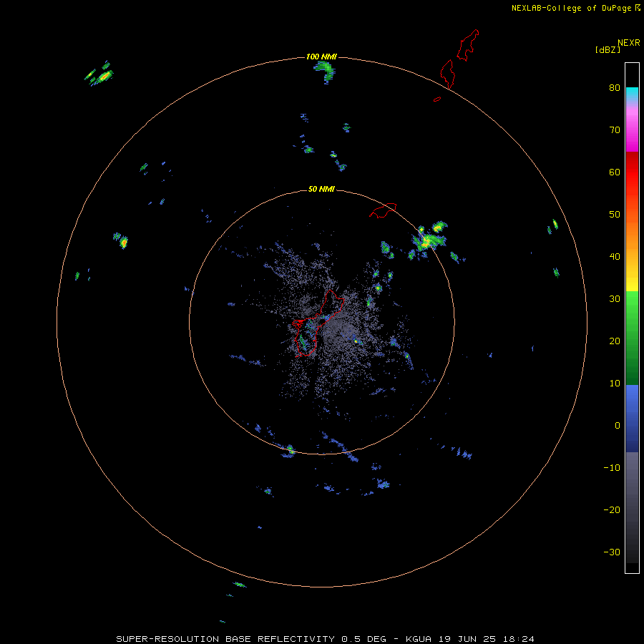
Task: Click the 0 value on dBZ scale
Action: (618, 426)
